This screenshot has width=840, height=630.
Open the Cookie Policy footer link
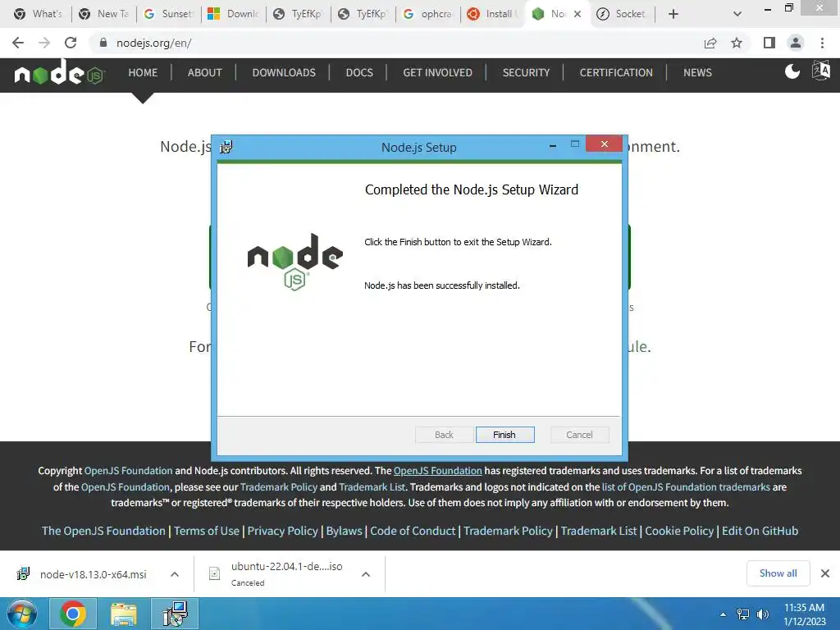679,531
